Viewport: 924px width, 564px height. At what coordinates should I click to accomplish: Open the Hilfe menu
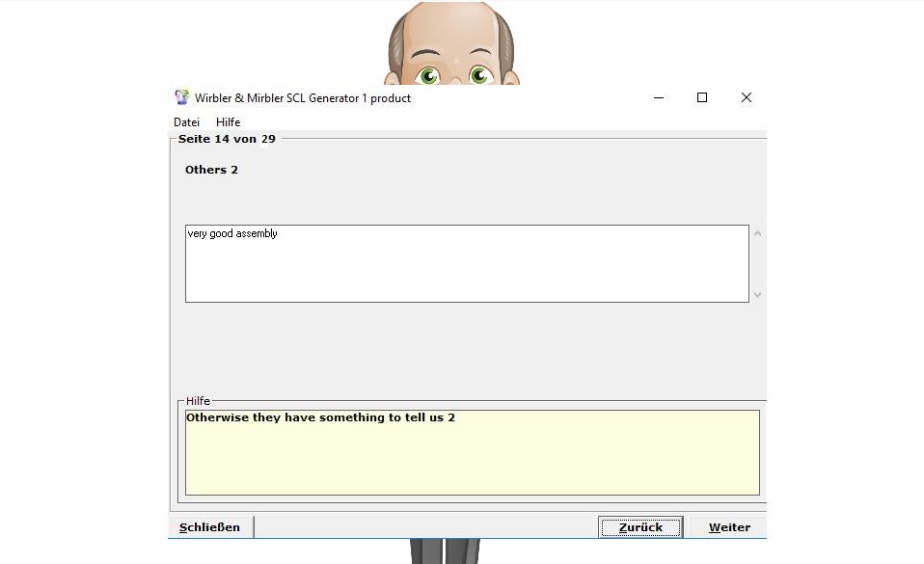click(229, 122)
